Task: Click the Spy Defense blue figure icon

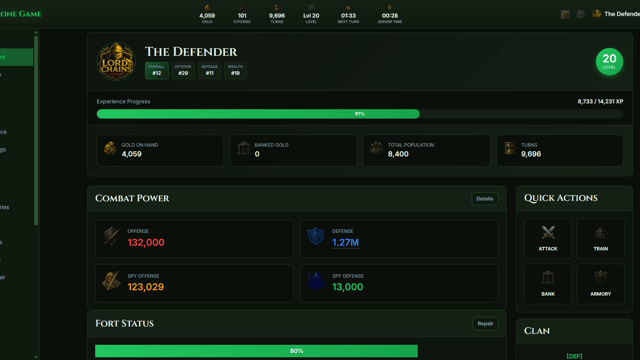Action: (316, 281)
